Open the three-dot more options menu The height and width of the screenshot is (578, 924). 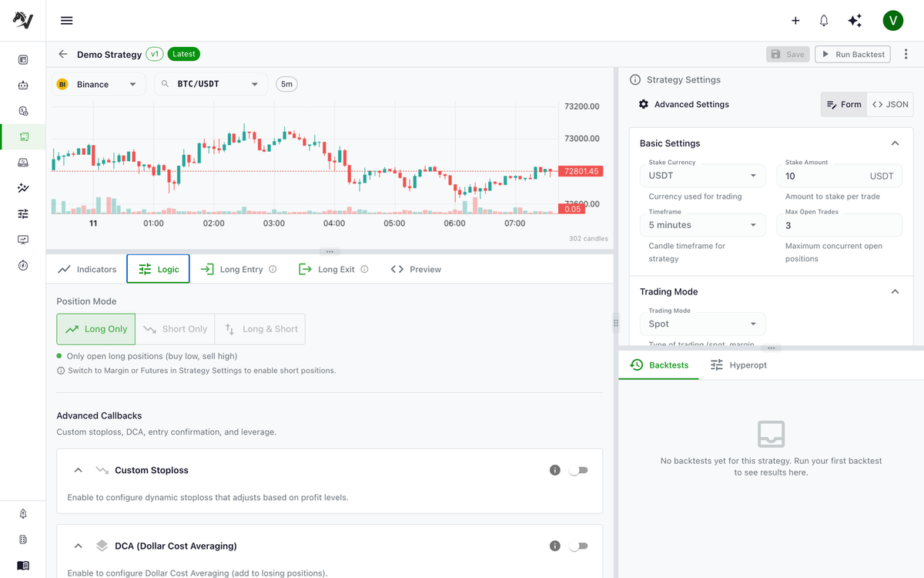click(x=906, y=54)
